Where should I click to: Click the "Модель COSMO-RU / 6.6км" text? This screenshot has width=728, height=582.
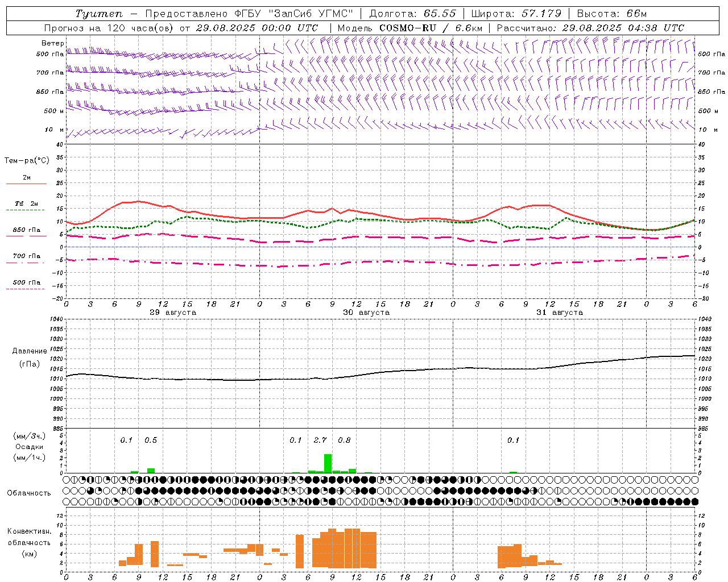[409, 28]
